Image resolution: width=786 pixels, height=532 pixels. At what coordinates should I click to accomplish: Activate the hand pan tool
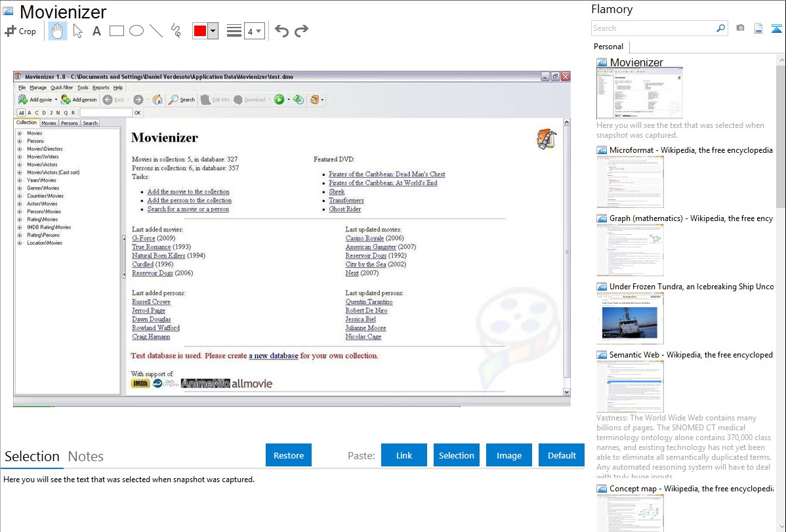(57, 31)
